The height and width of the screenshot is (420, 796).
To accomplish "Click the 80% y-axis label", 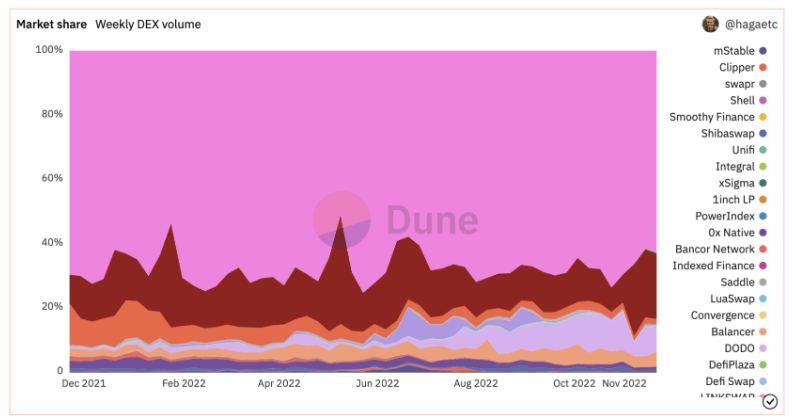I will tap(52, 114).
